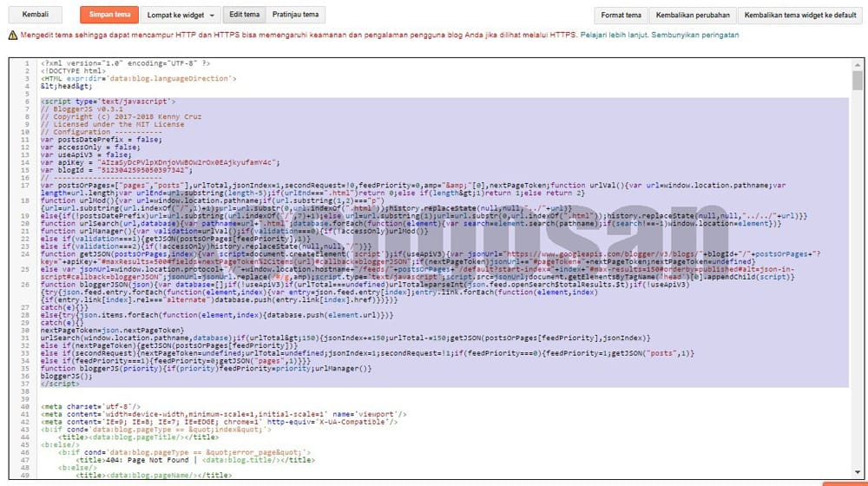
Task: Click the 'Licensed under the MIT License' comment
Action: click(x=112, y=125)
